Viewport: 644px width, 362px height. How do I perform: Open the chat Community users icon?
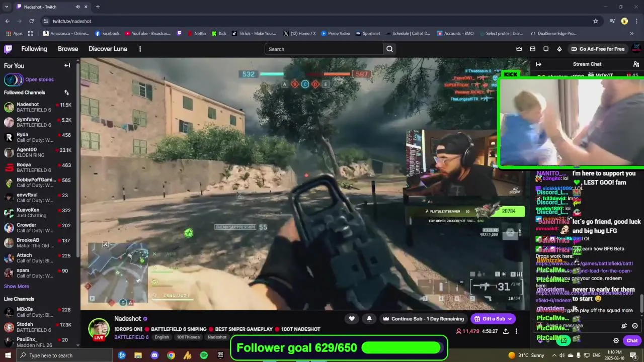pos(636,64)
